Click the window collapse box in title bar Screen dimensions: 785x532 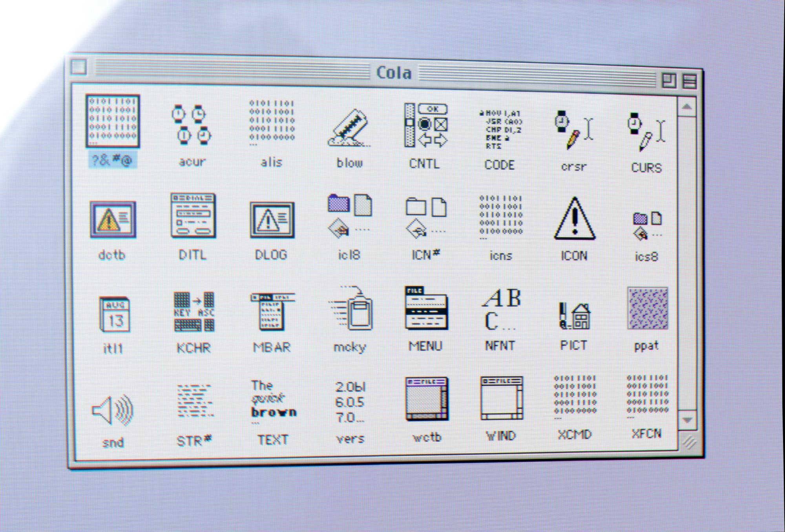click(690, 81)
